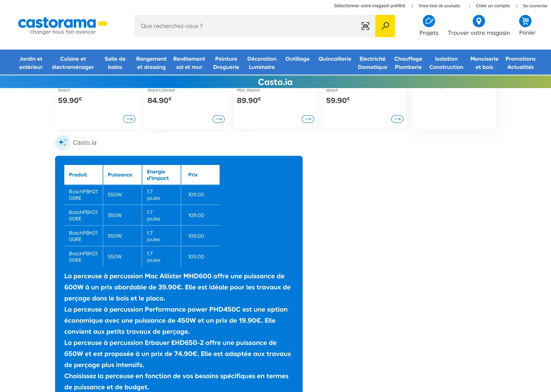The height and width of the screenshot is (392, 551).
Task: Open Rangement et dressing menu
Action: coord(151,63)
